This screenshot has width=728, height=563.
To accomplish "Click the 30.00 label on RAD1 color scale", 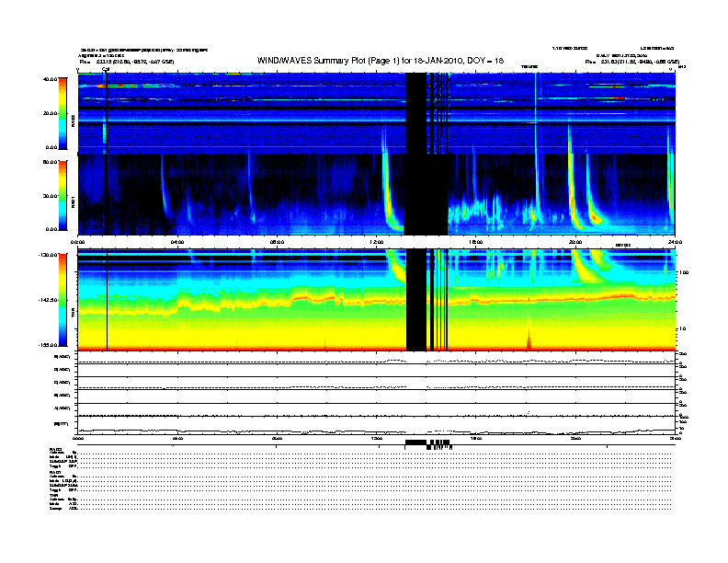I will click(50, 196).
